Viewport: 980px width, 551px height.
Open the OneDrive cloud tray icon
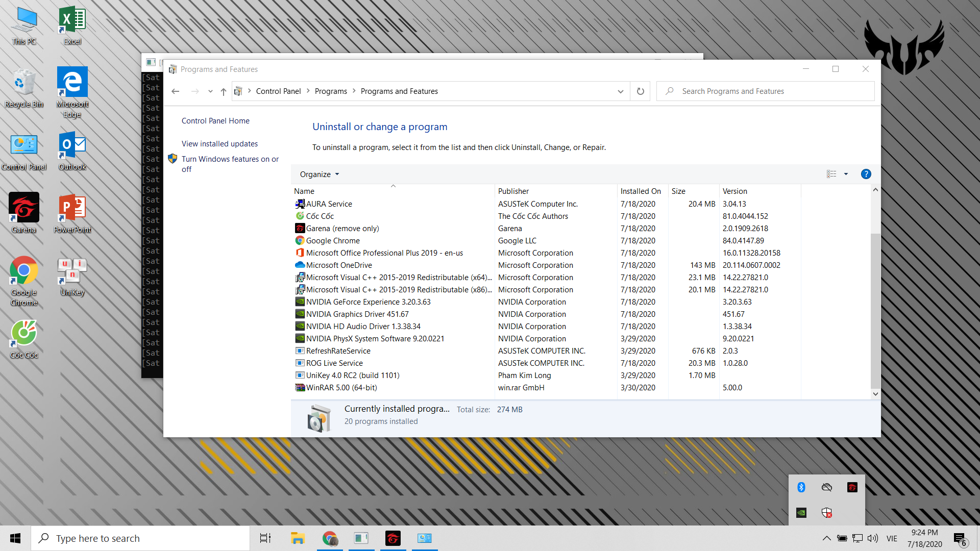pos(827,487)
